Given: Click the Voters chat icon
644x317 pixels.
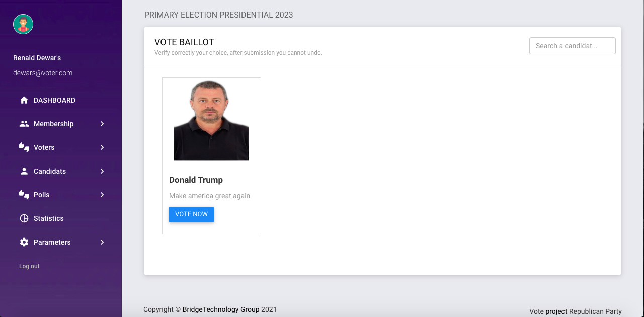Looking at the screenshot, I should (x=24, y=147).
